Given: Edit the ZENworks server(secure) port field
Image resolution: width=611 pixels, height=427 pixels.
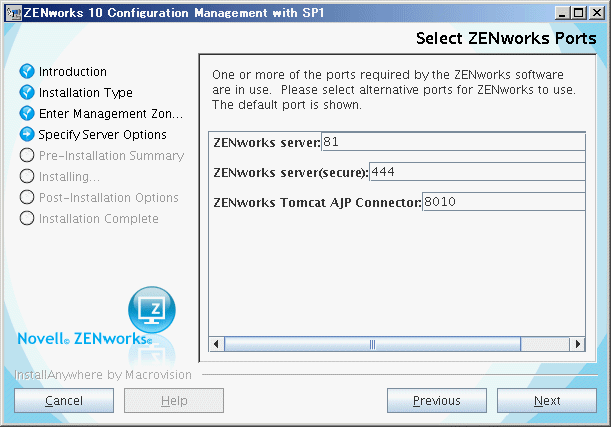Looking at the screenshot, I should pyautogui.click(x=477, y=172).
